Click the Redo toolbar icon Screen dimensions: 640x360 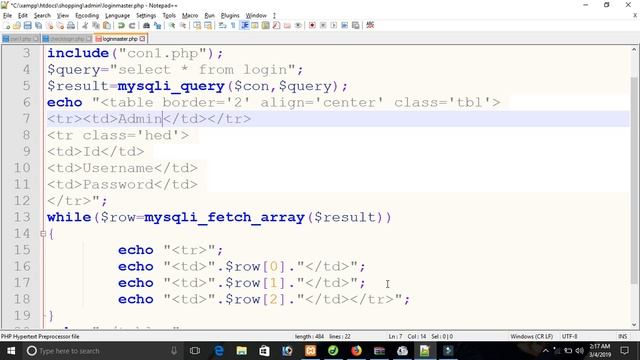point(131,25)
